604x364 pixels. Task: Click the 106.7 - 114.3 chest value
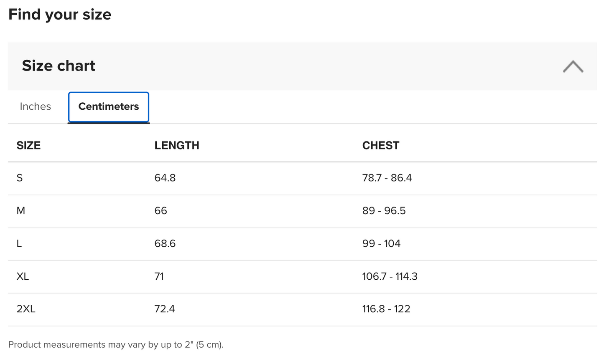(x=390, y=276)
